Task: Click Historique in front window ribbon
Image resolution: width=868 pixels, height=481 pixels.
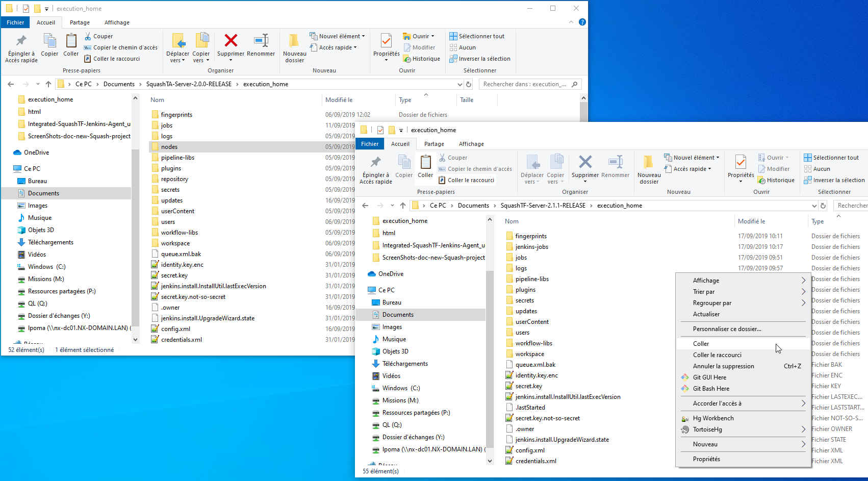Action: (776, 180)
